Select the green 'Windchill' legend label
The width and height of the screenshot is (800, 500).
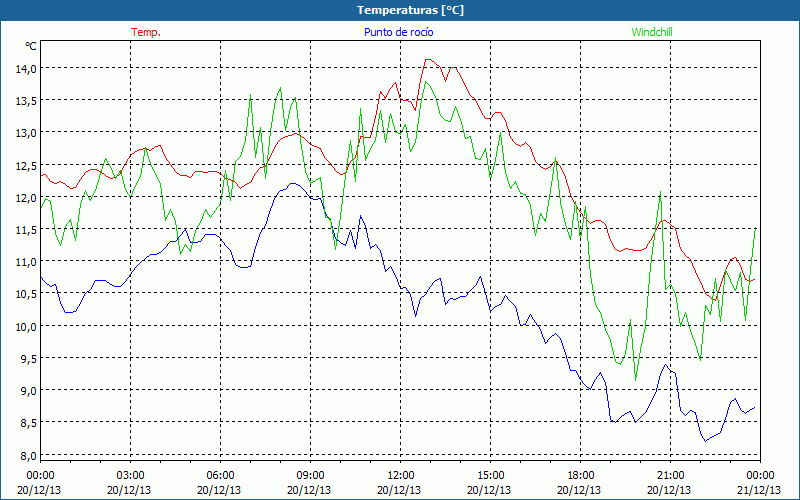(652, 32)
